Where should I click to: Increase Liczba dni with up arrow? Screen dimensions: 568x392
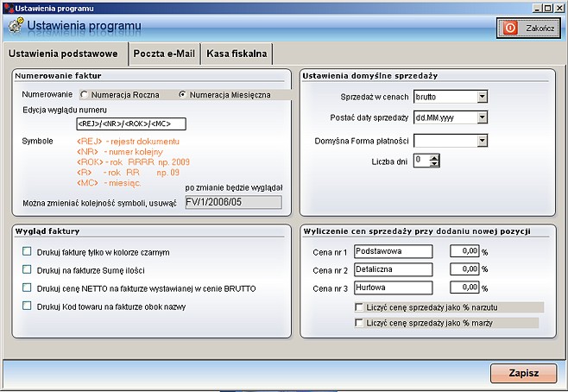pyautogui.click(x=434, y=158)
